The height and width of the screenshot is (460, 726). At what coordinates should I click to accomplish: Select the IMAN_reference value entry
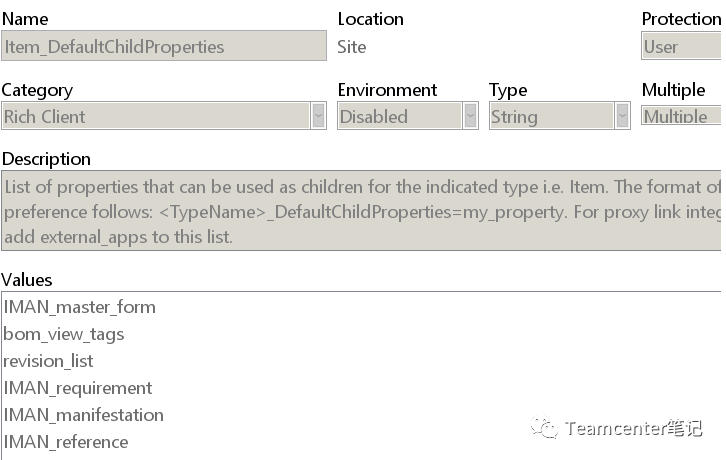click(66, 442)
